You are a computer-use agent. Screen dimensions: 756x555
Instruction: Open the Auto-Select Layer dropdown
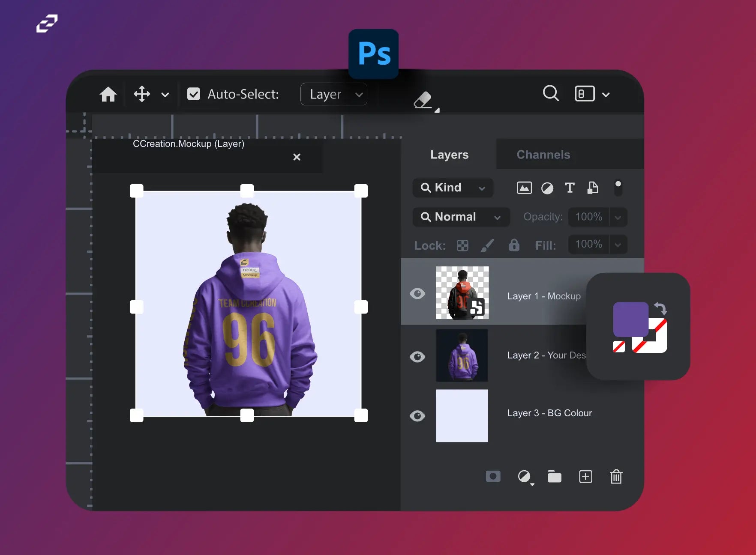click(333, 94)
